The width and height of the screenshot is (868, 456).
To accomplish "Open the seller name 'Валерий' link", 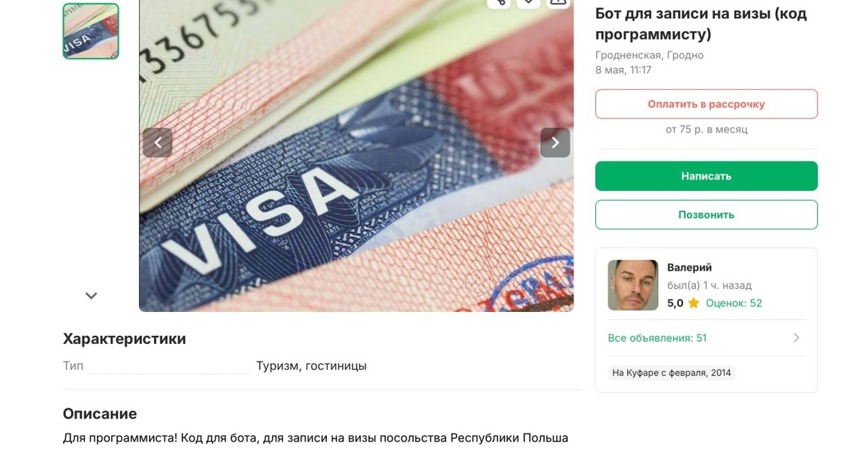I will (689, 267).
